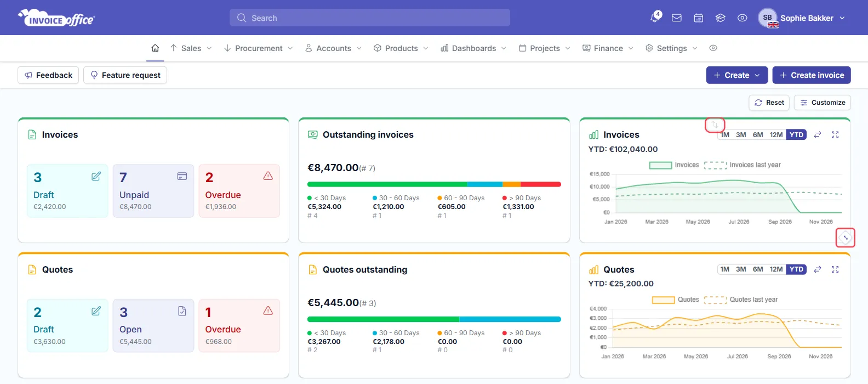Click the Customize button
Screen dimensions: 868x384
click(823, 103)
